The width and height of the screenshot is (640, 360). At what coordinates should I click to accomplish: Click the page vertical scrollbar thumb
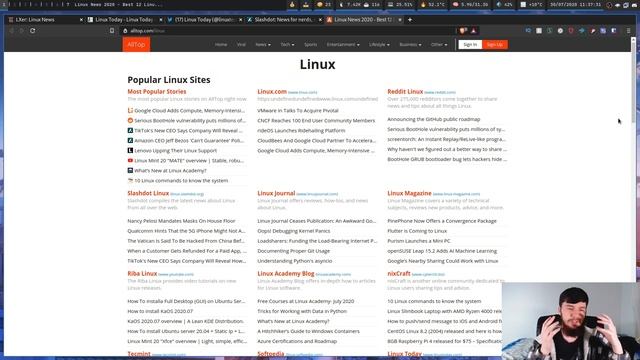(633, 82)
